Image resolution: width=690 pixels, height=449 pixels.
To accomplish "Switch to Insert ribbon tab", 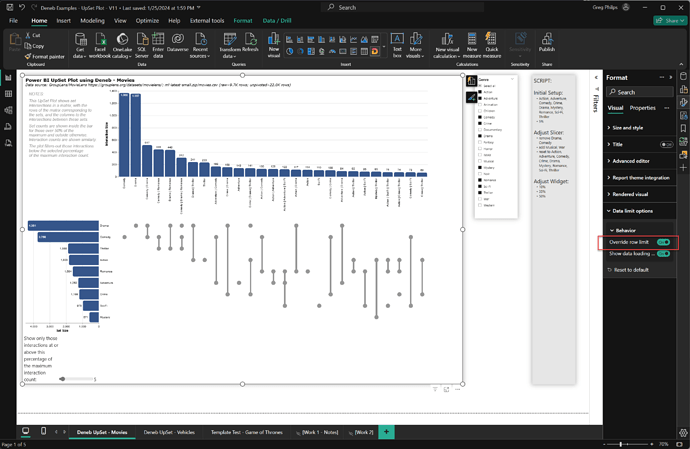I will pyautogui.click(x=63, y=21).
